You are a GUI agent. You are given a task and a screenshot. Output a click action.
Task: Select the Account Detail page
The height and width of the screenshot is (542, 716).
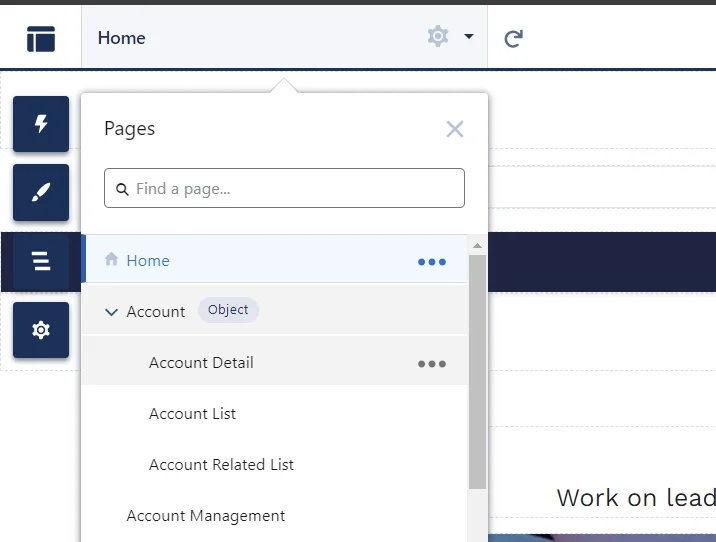click(x=201, y=363)
